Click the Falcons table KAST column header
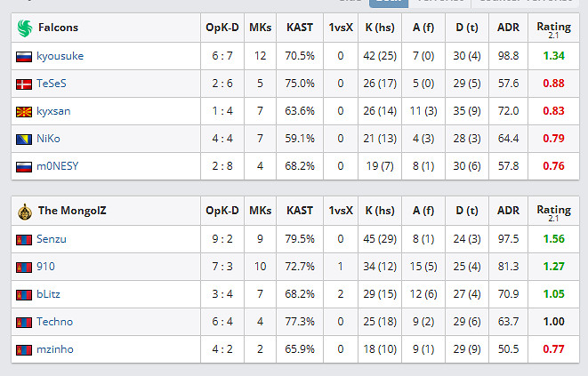 [300, 28]
